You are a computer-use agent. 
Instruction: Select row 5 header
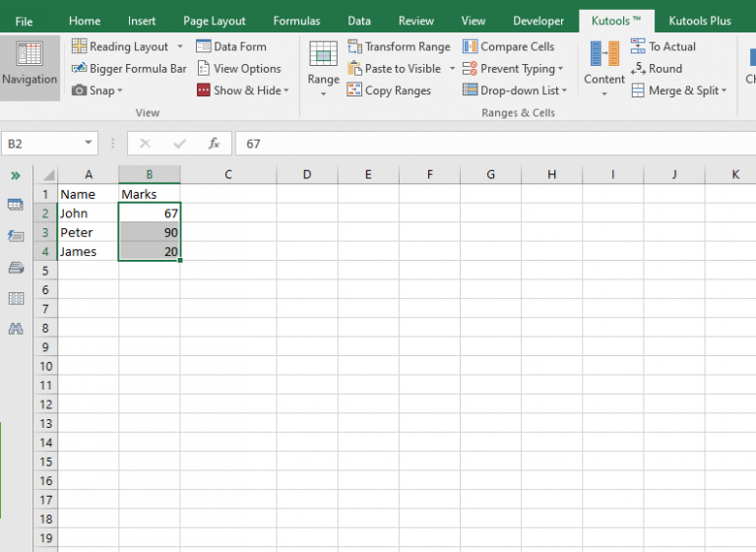(45, 271)
